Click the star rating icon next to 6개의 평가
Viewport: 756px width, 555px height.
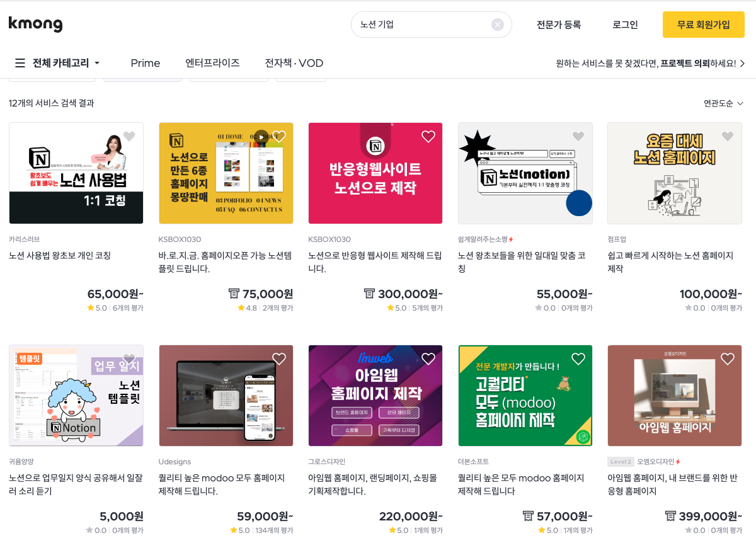[91, 308]
